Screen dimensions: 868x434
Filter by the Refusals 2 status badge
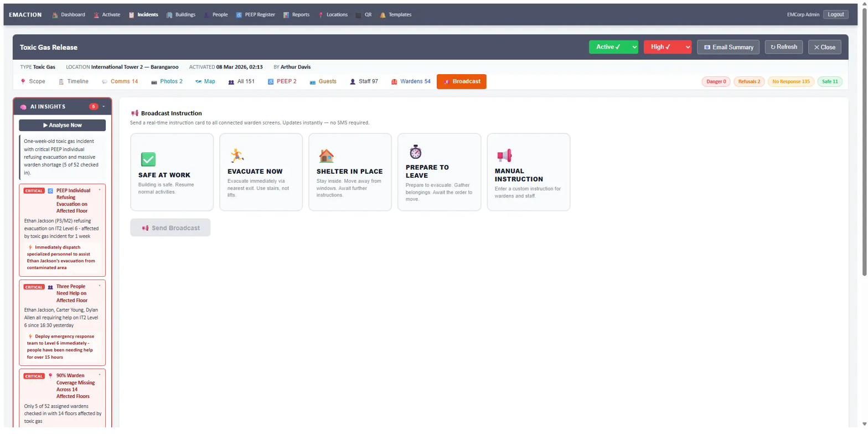click(x=749, y=82)
